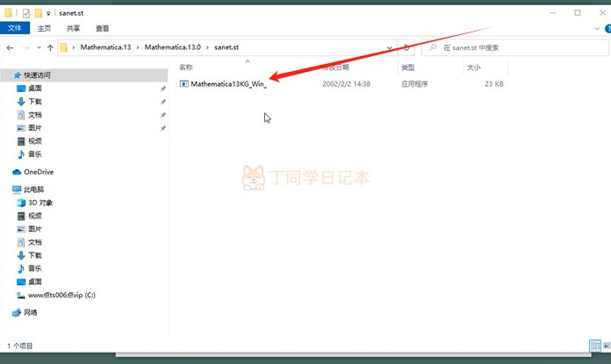Select 此电脑 in the navigation pane
This screenshot has height=364, width=611.
[33, 189]
